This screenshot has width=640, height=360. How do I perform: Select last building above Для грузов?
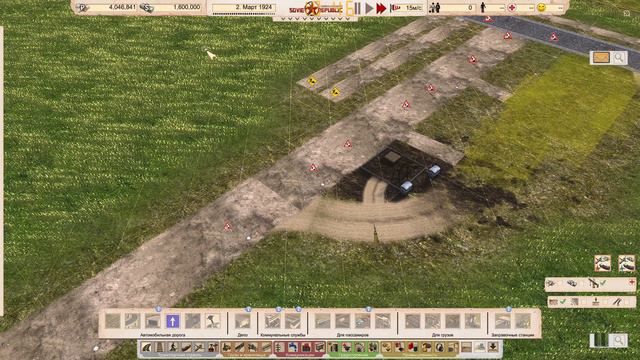[472, 321]
